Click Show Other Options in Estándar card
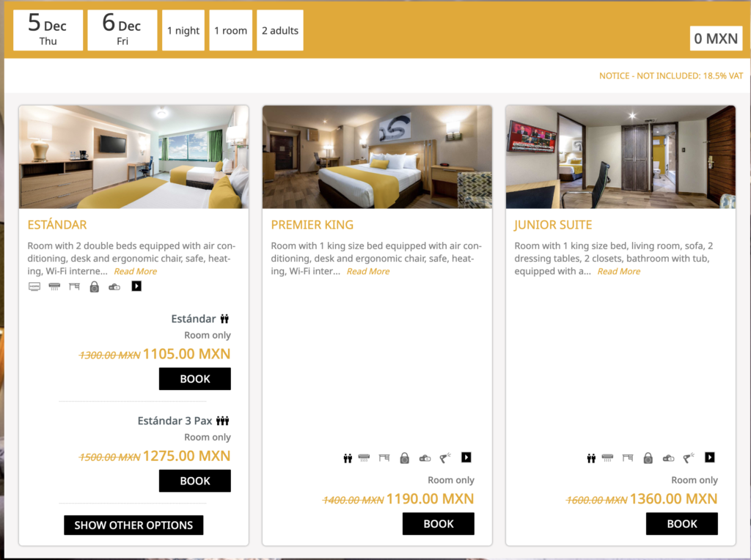The image size is (751, 560). pos(133,525)
